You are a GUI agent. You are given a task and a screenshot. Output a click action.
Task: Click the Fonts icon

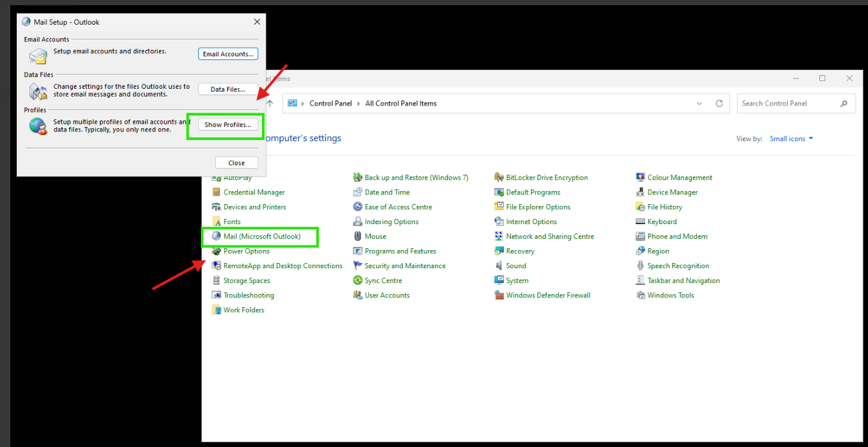(217, 222)
